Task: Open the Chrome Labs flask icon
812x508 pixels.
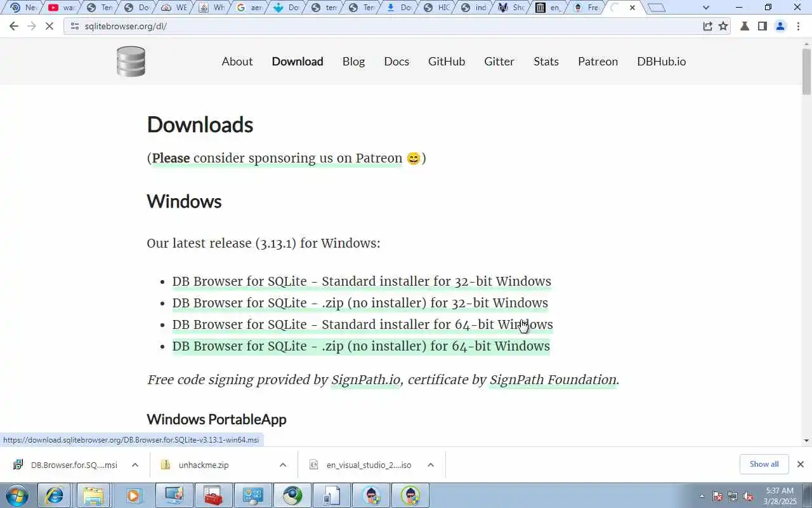Action: coord(745,26)
